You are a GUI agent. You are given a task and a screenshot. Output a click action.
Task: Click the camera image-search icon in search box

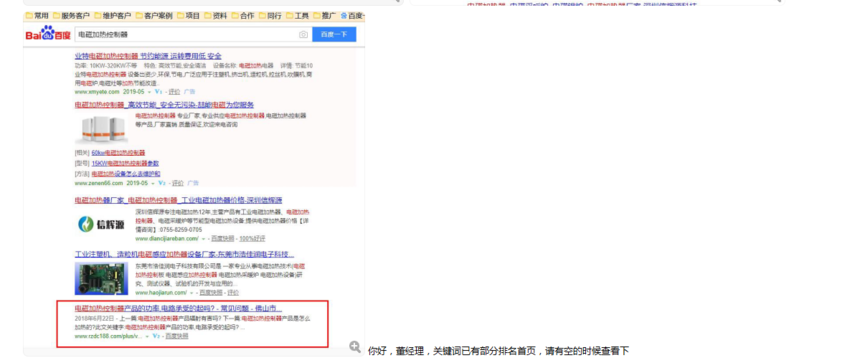[x=303, y=35]
